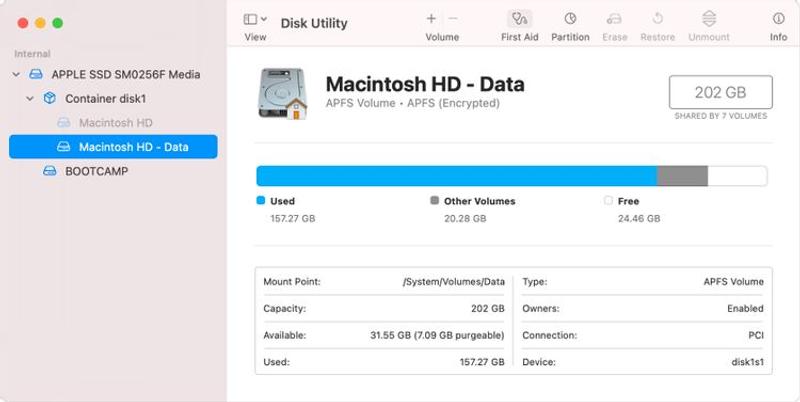Click the Restore toolbar icon
800x402 pixels.
click(658, 19)
